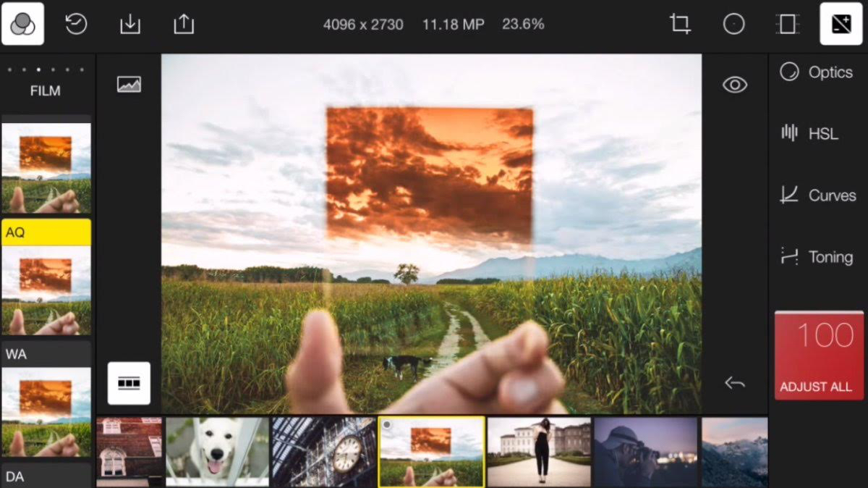868x488 pixels.
Task: Click the export share arrow icon
Action: click(184, 24)
